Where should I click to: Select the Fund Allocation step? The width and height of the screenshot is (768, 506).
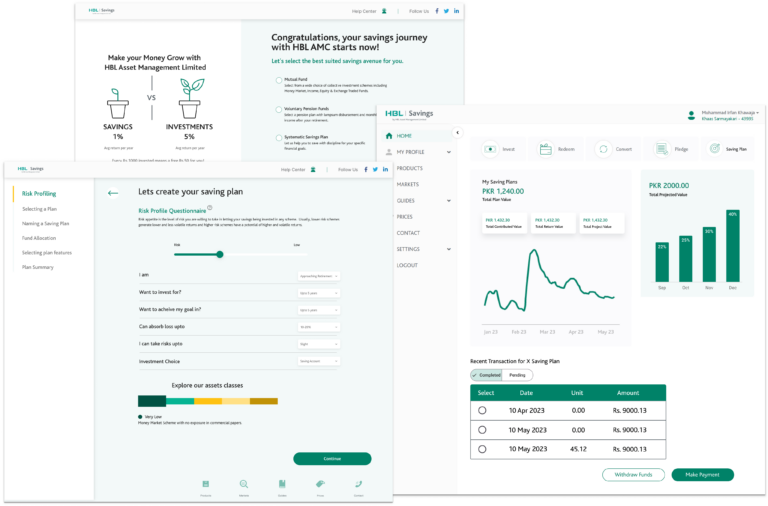[39, 238]
